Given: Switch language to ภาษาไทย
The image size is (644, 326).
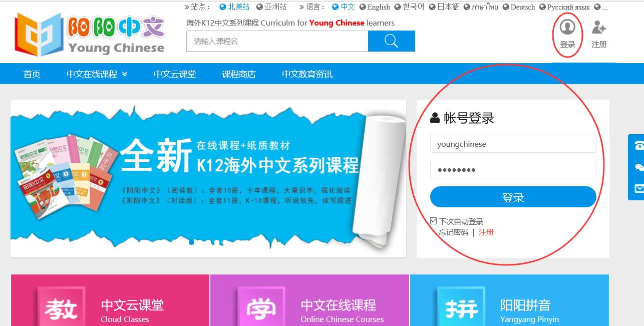Looking at the screenshot, I should tap(481, 7).
